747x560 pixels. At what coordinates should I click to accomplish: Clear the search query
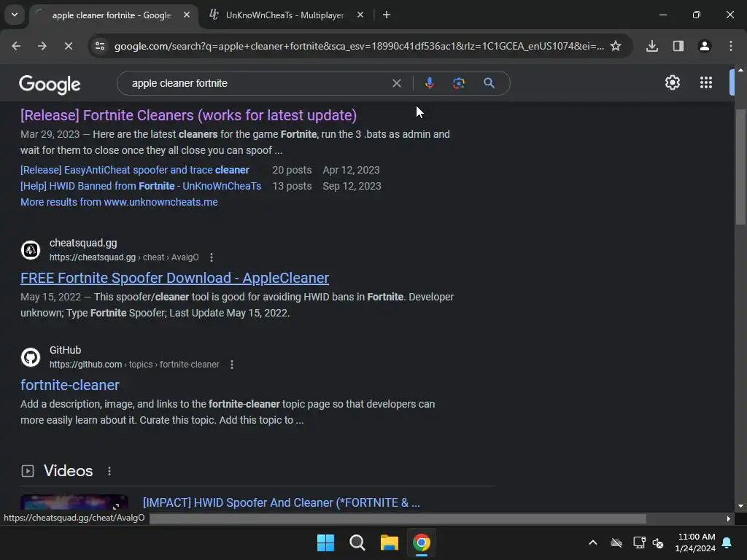tap(396, 83)
